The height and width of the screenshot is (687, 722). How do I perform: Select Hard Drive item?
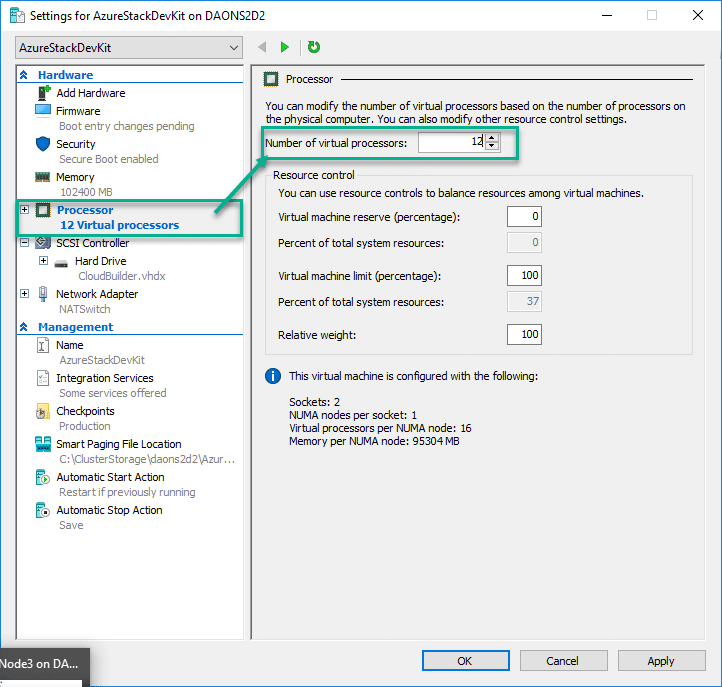pyautogui.click(x=100, y=261)
